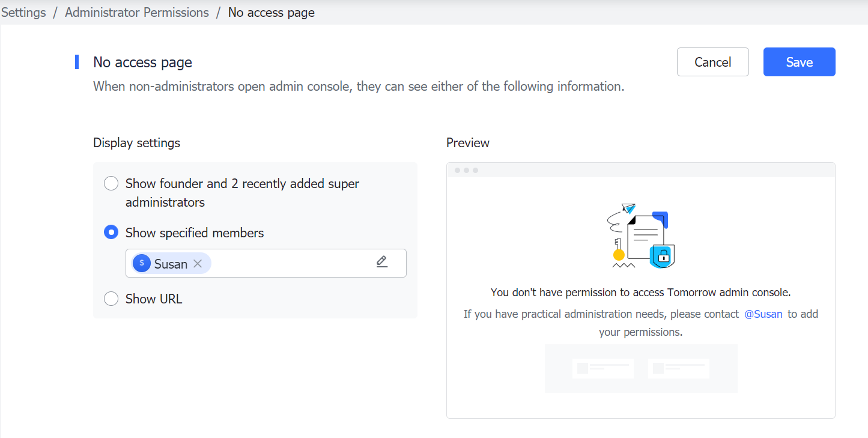Viewport: 868px width, 438px height.
Task: Remove Susan from specified members
Action: pyautogui.click(x=198, y=264)
